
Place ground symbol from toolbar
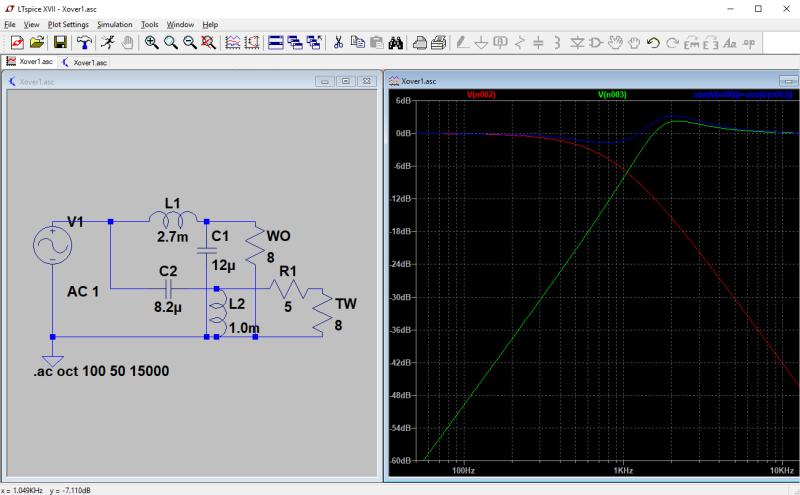481,42
